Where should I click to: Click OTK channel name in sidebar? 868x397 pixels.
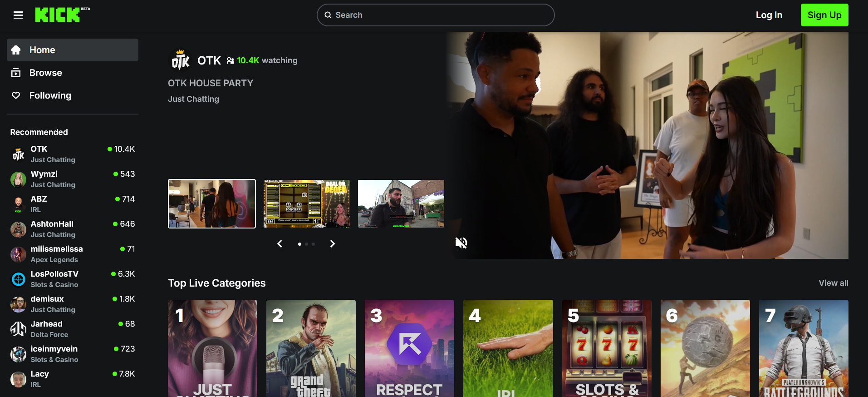tap(39, 149)
